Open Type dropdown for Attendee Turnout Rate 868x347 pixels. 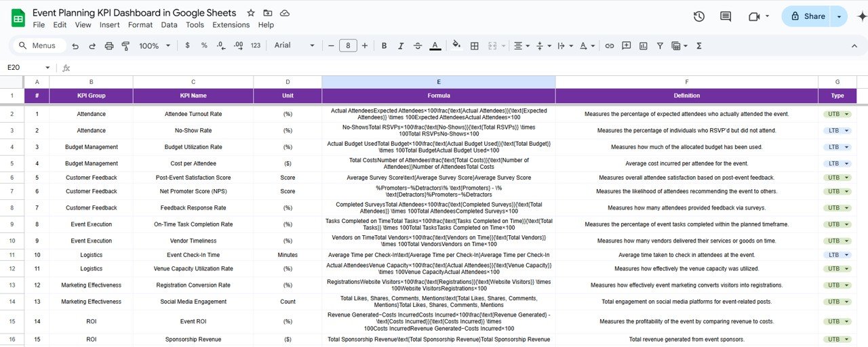(x=837, y=114)
